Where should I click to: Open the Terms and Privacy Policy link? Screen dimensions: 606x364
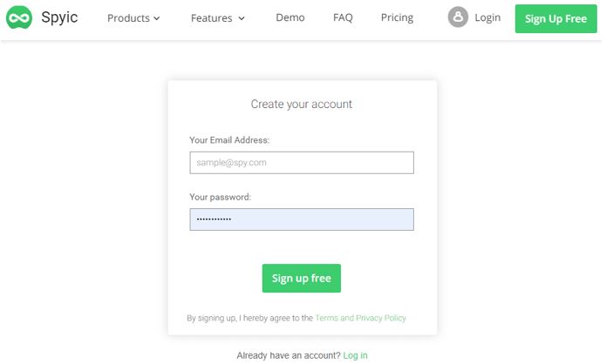pyautogui.click(x=361, y=318)
